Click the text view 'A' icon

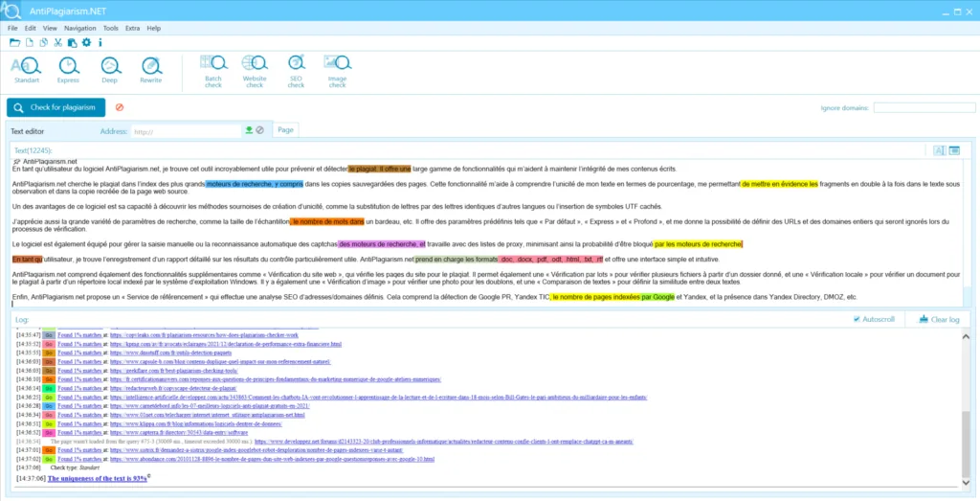point(940,150)
